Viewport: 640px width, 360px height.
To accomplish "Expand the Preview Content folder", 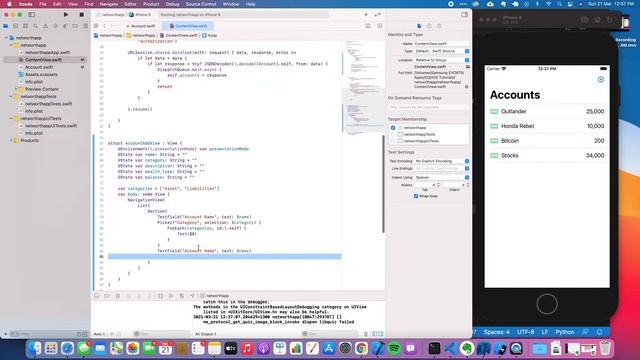I will (16, 89).
